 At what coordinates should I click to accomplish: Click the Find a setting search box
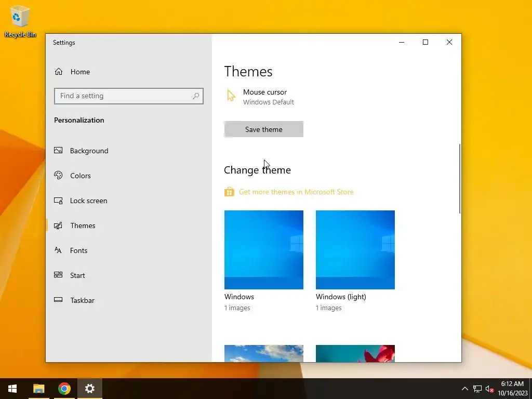pos(129,96)
